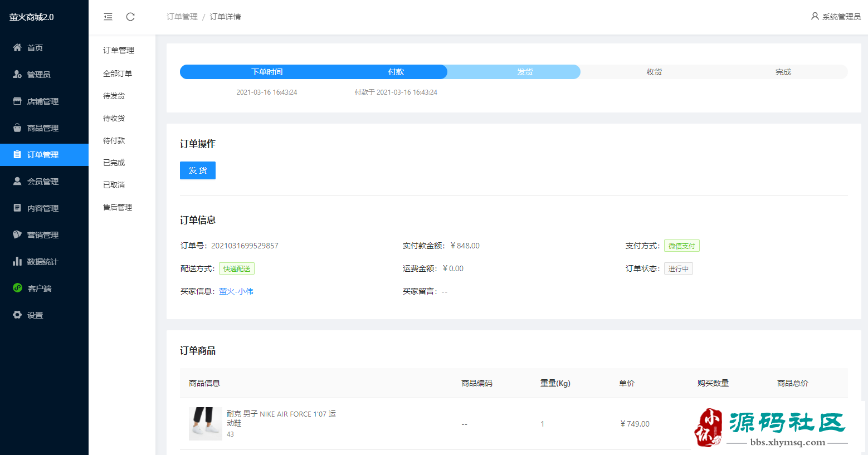Click the 快递配送 delivery tag
Viewport: 868px width, 455px height.
(x=237, y=268)
